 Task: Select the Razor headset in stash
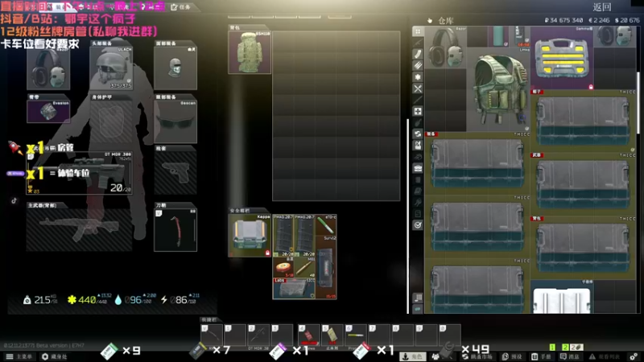coord(446,47)
